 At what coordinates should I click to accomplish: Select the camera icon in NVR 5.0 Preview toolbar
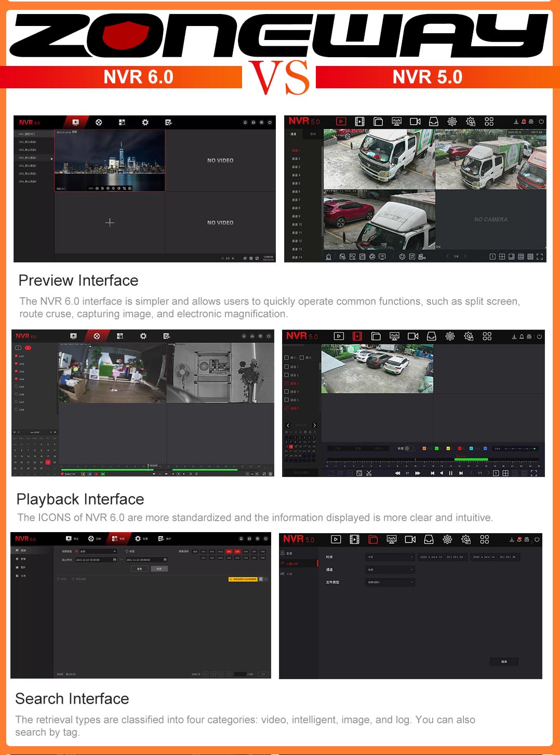[415, 121]
